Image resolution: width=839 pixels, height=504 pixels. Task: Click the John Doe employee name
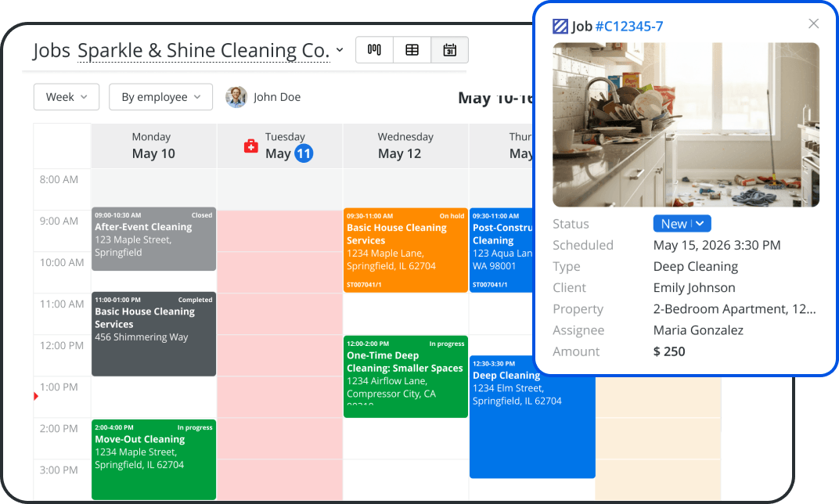click(276, 97)
